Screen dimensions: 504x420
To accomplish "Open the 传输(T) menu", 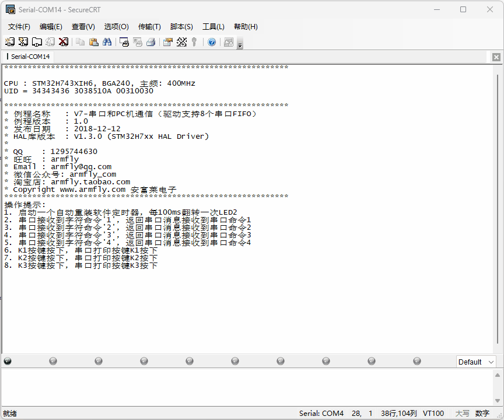I will point(149,27).
